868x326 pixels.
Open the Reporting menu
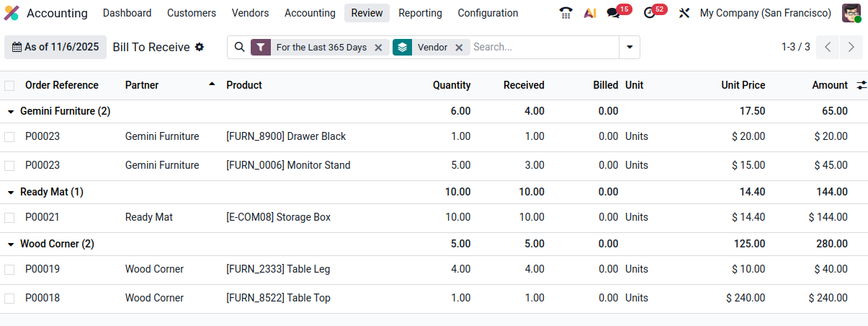pyautogui.click(x=420, y=13)
